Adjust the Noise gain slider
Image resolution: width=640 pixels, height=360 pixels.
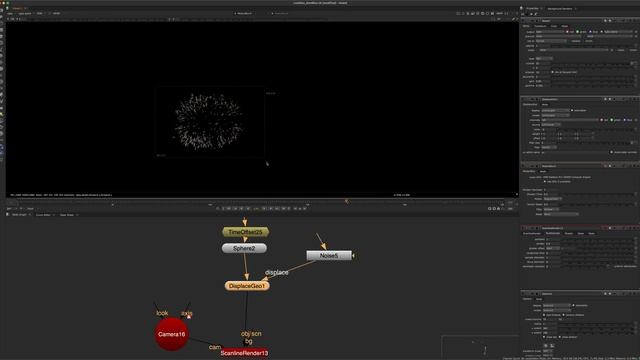click(x=593, y=81)
